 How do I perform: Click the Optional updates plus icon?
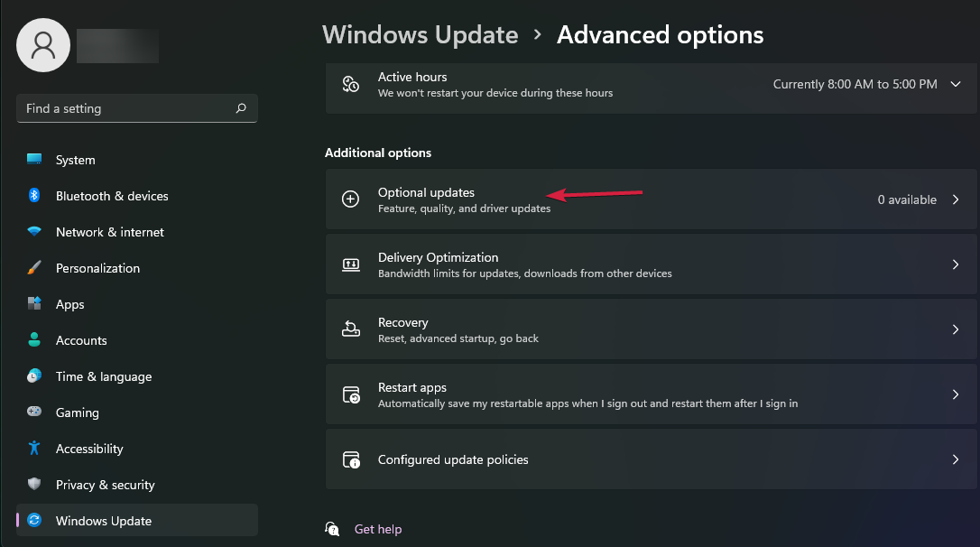coord(351,199)
